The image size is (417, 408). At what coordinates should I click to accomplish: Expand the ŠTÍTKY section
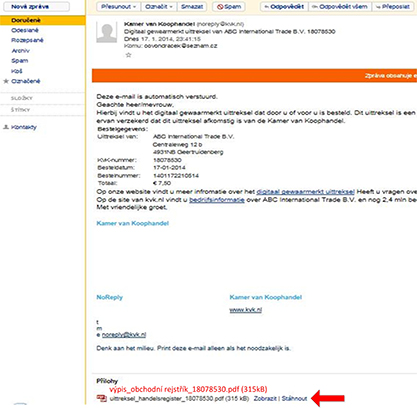click(x=20, y=110)
